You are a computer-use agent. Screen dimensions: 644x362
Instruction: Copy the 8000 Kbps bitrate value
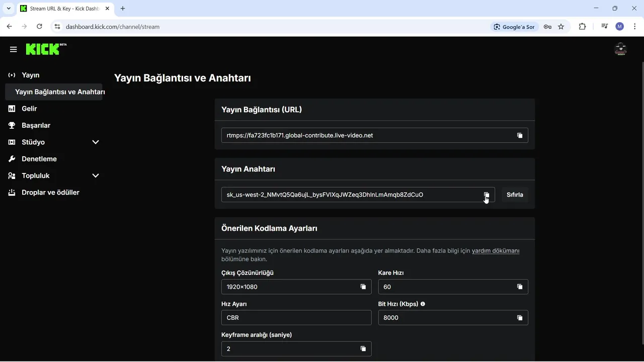point(520,318)
